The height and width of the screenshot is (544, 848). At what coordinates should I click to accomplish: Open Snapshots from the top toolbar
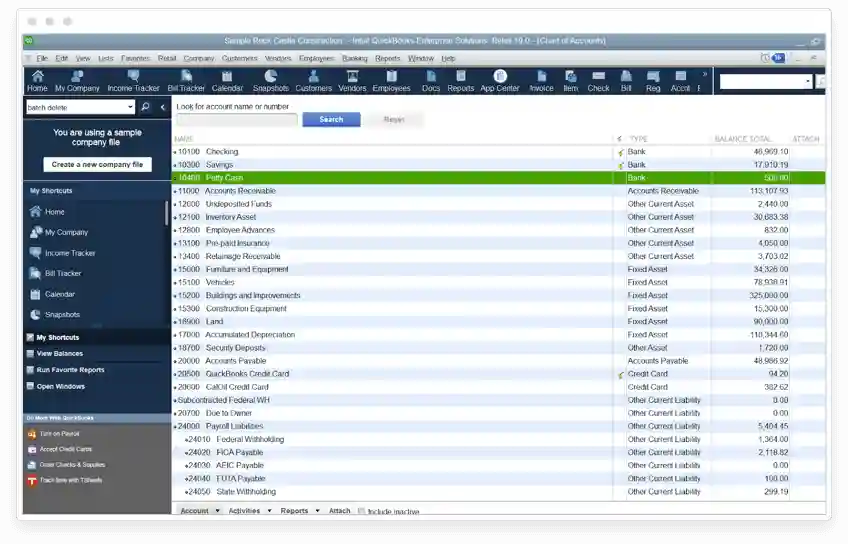270,81
